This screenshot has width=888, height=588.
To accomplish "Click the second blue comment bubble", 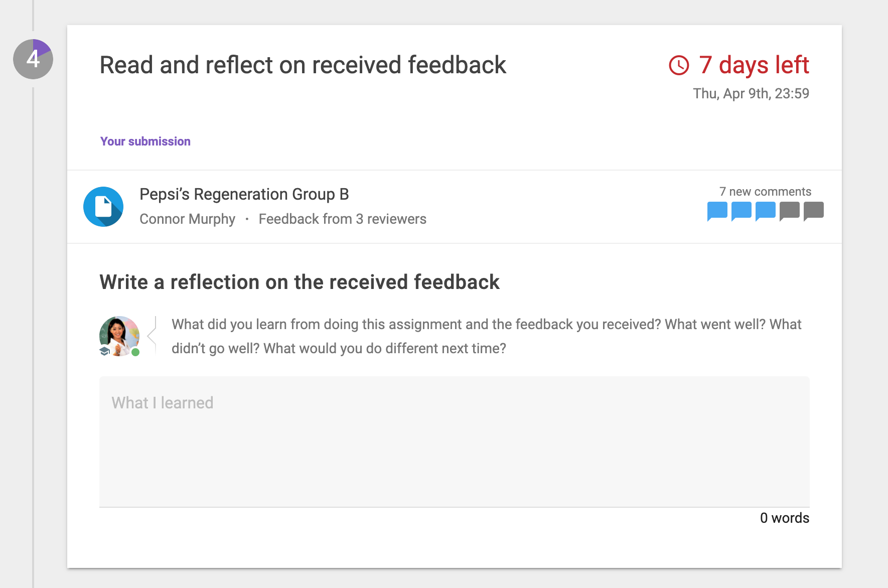I will click(x=741, y=211).
